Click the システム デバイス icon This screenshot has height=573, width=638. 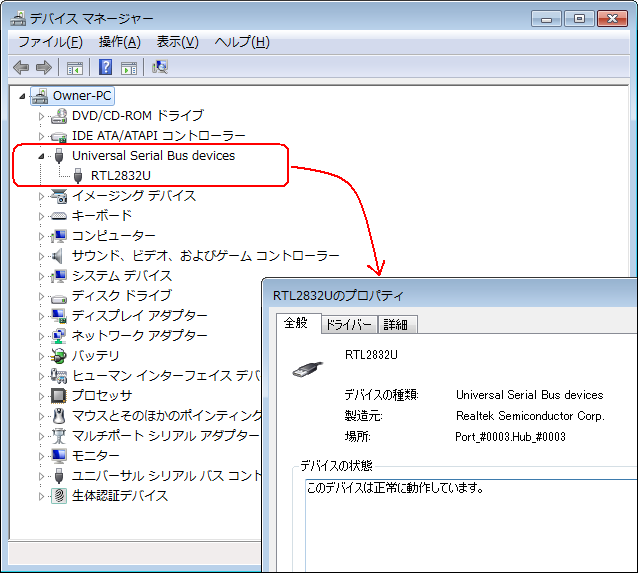59,276
